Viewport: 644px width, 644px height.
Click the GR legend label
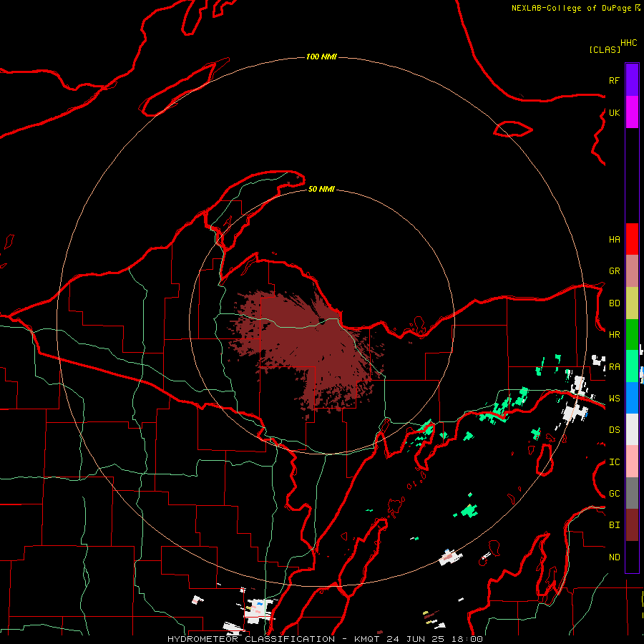click(615, 271)
